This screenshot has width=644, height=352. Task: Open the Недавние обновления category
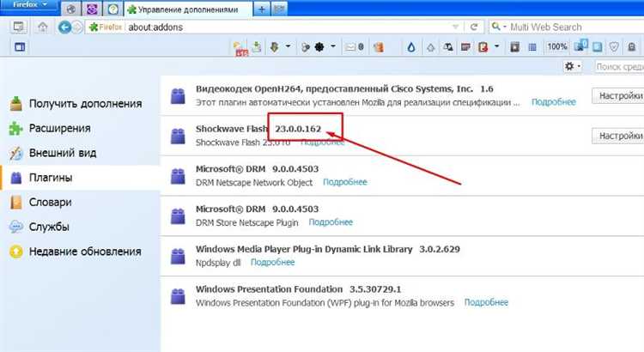80,252
